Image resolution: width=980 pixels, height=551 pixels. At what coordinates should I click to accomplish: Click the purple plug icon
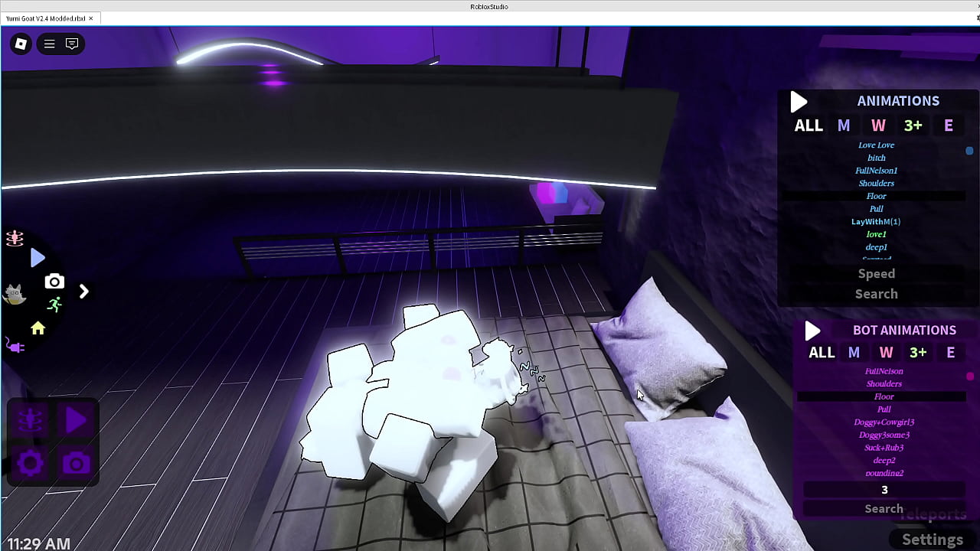point(15,347)
